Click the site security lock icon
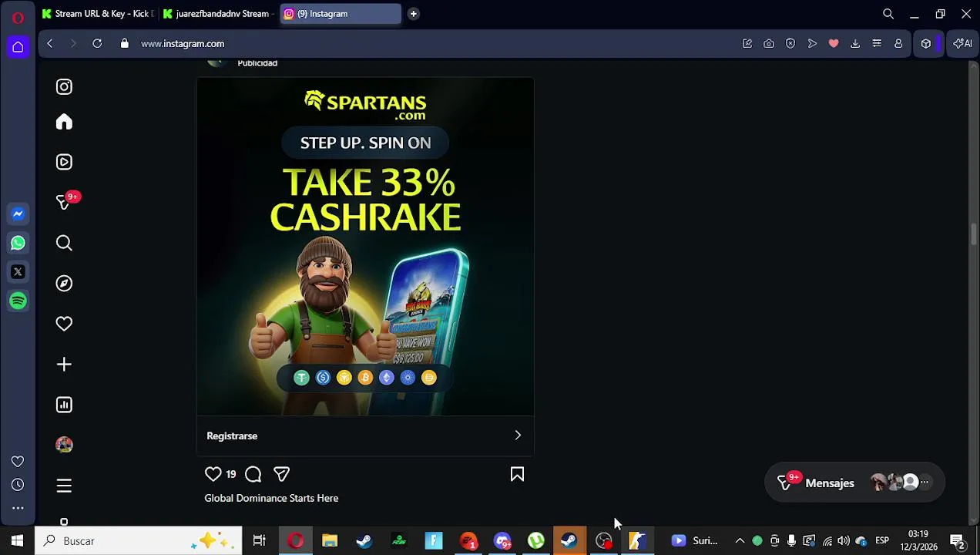 (x=124, y=44)
